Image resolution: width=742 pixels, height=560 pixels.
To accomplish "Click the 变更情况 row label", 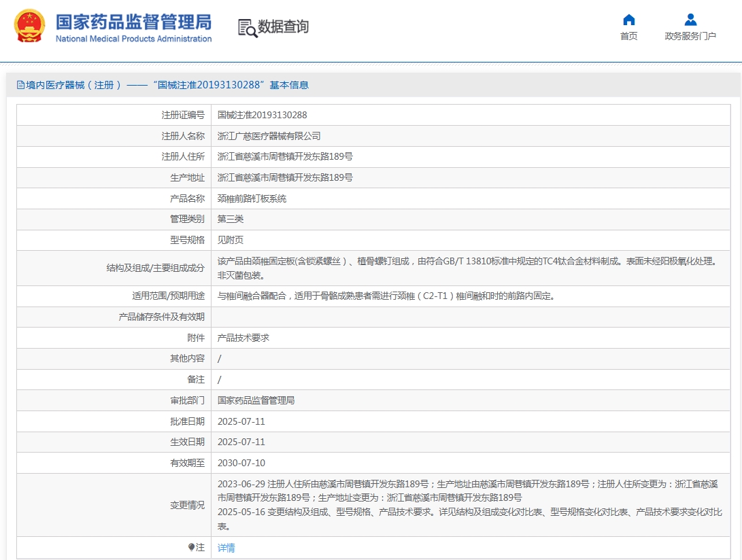I will click(x=188, y=505).
